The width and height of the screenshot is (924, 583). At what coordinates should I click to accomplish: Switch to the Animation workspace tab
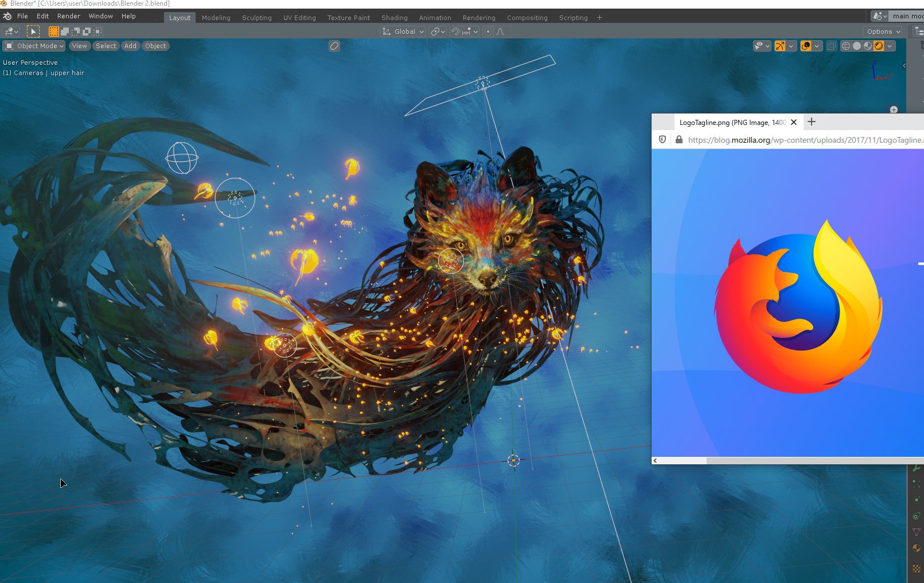click(x=435, y=18)
